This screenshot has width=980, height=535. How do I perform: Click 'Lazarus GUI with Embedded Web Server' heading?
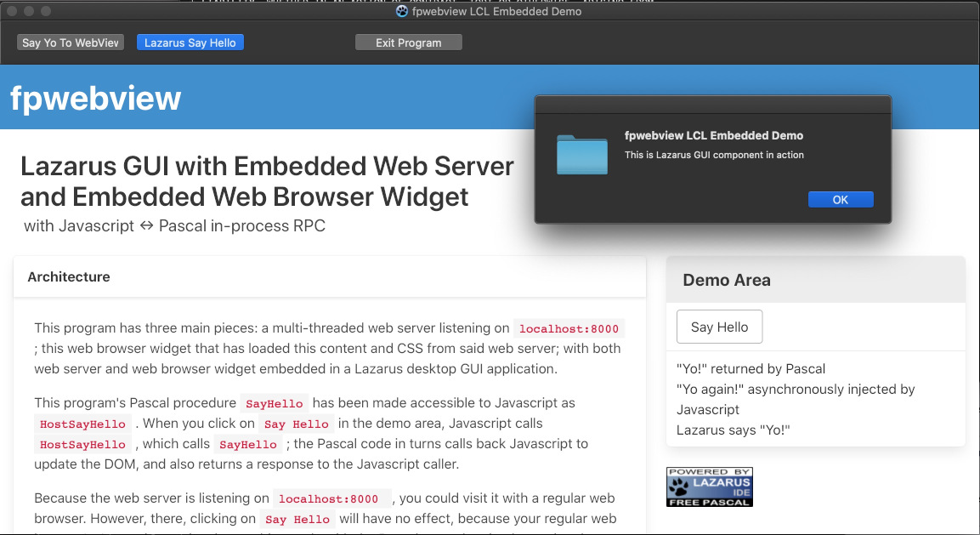(x=267, y=181)
